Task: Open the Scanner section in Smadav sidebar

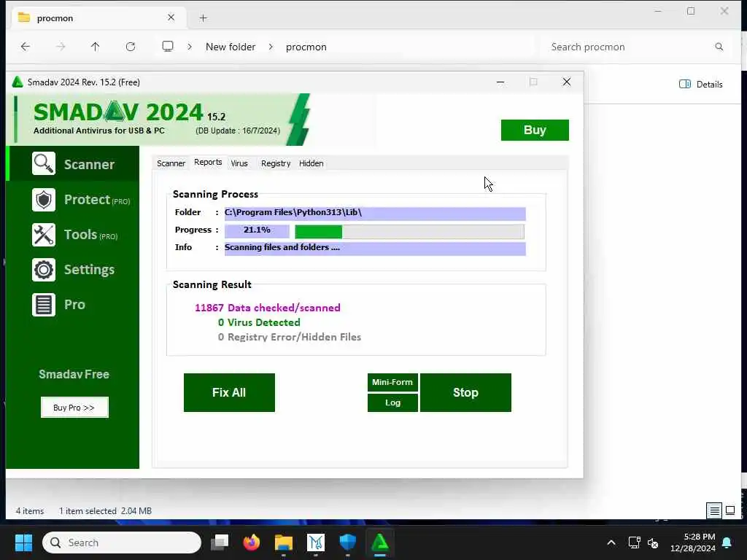Action: click(x=73, y=164)
